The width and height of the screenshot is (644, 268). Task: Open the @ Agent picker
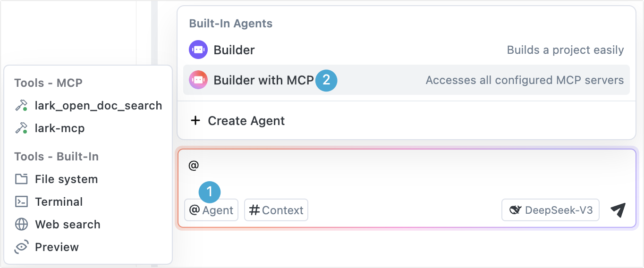pos(211,210)
